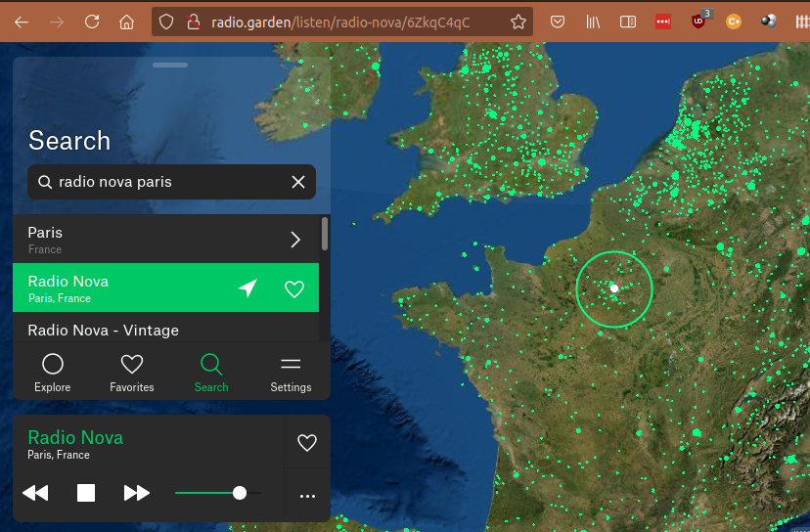Open the Paris, France result row
This screenshot has width=810, height=532.
pyautogui.click(x=165, y=240)
